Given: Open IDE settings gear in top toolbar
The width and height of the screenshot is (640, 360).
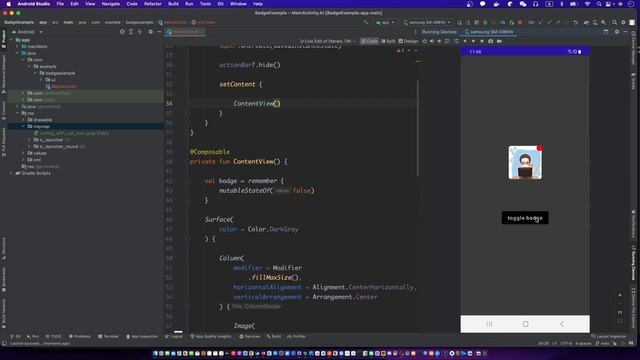Looking at the screenshot, I should (x=623, y=22).
